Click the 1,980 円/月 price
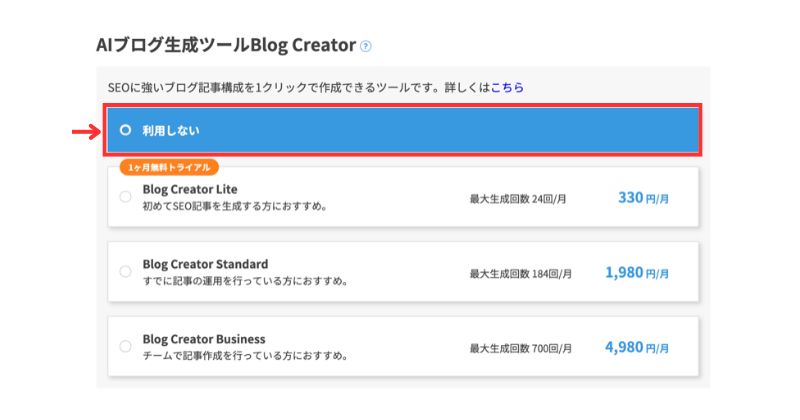This screenshot has height=420, width=800. pyautogui.click(x=637, y=273)
